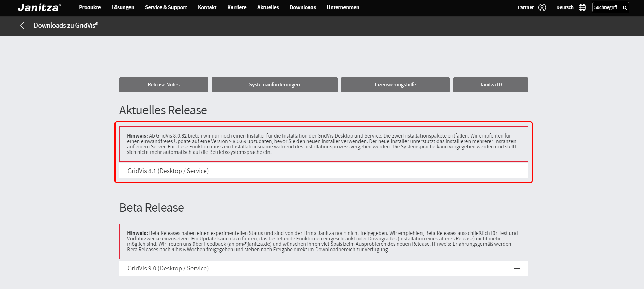Click the Beta Release heading
The height and width of the screenshot is (289, 644).
152,208
